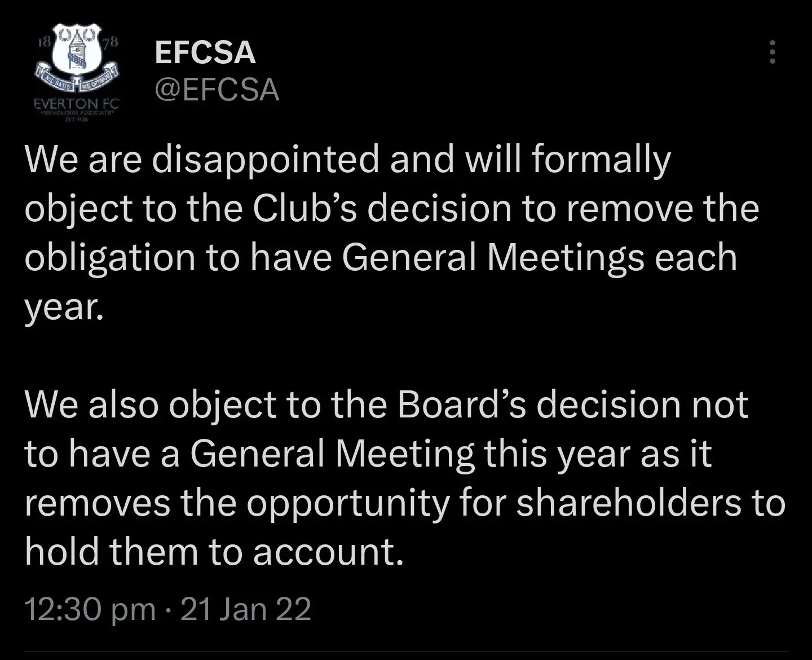Click the "EVERTON FC" text beneath the crest

coord(76,104)
